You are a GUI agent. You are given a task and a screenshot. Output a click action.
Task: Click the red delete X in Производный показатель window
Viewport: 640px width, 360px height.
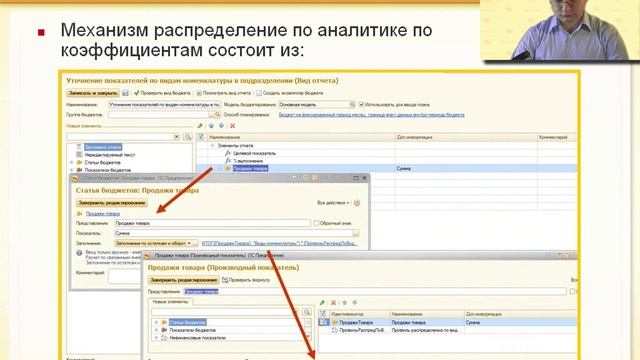click(333, 302)
